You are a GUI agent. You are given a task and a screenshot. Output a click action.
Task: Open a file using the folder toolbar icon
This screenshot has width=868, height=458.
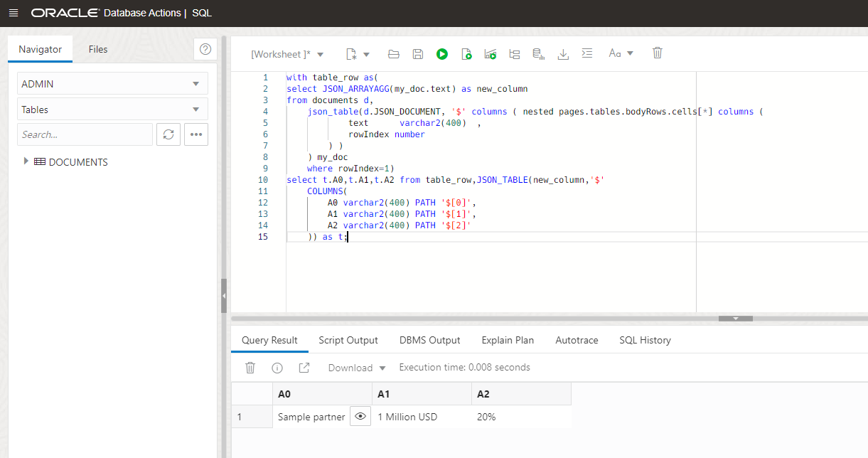point(393,53)
